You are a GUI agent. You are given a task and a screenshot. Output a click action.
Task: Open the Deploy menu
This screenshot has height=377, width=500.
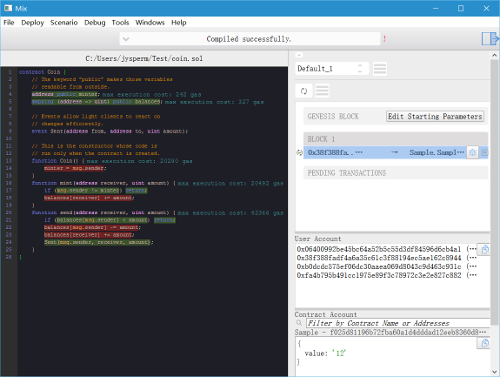pos(33,22)
